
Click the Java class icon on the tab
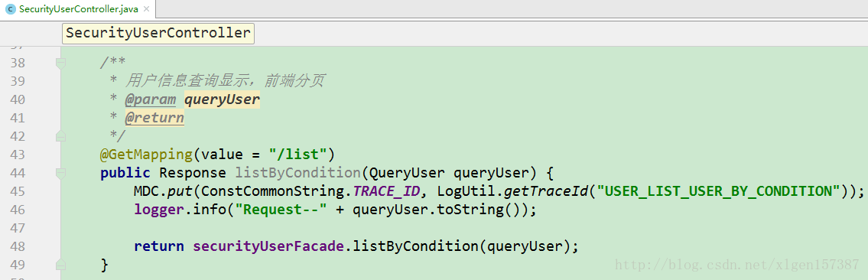10,9
